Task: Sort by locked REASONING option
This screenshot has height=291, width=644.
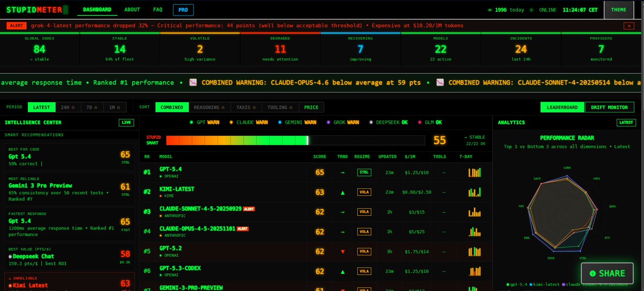Action: pos(209,108)
